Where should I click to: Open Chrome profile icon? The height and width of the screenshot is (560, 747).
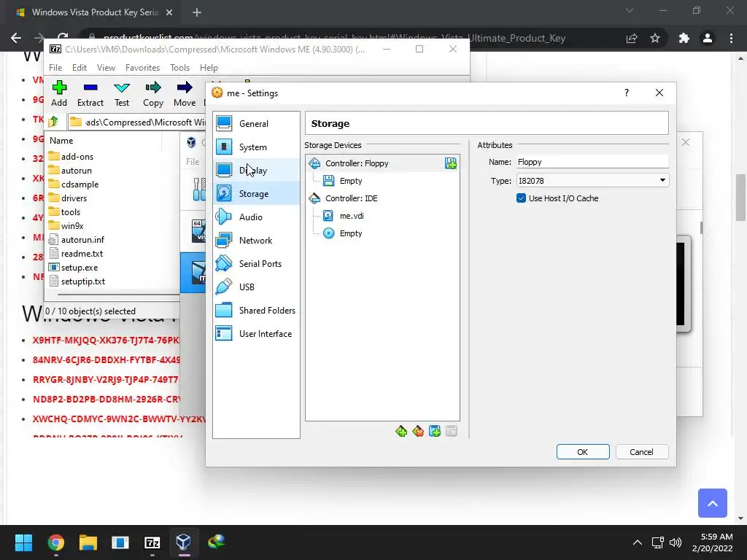click(x=708, y=38)
